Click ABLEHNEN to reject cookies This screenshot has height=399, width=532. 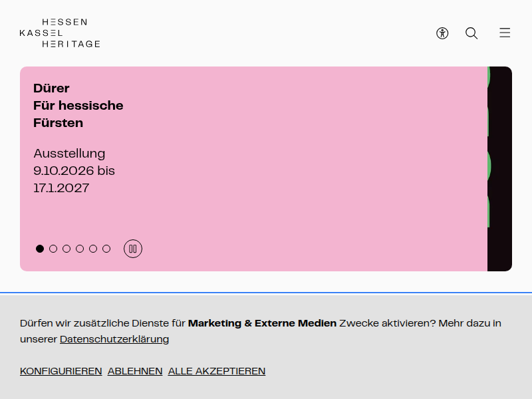click(x=135, y=371)
